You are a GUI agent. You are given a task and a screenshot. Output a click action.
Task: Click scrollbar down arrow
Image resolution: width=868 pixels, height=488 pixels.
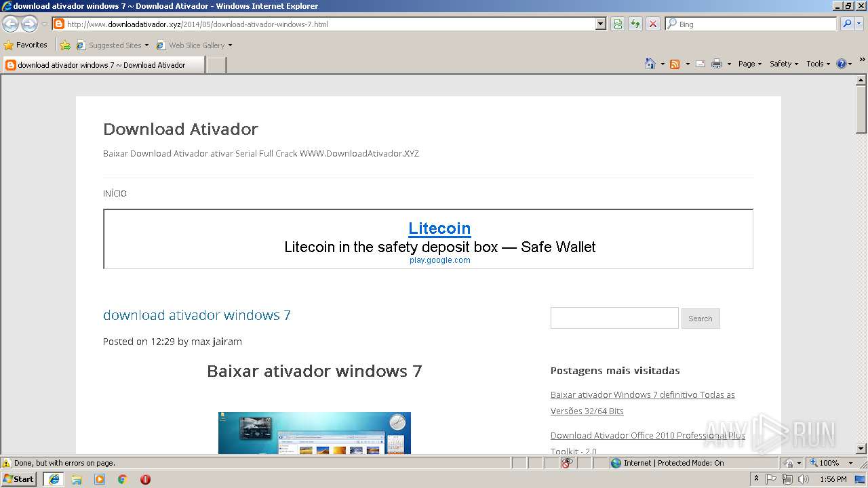click(861, 448)
